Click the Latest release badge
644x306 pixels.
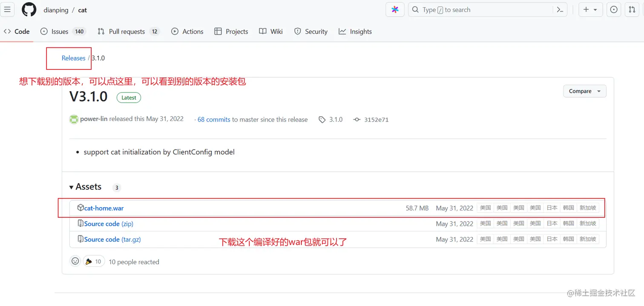(129, 98)
